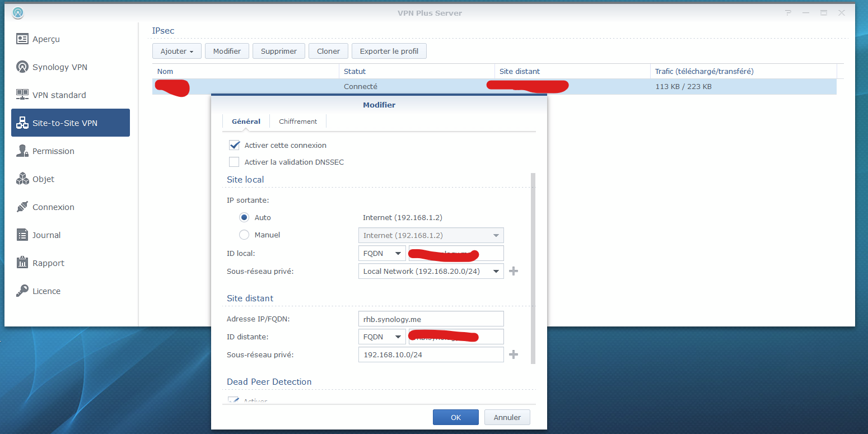Click the ID local value input field
Image resolution: width=868 pixels, height=434 pixels.
[x=456, y=253]
